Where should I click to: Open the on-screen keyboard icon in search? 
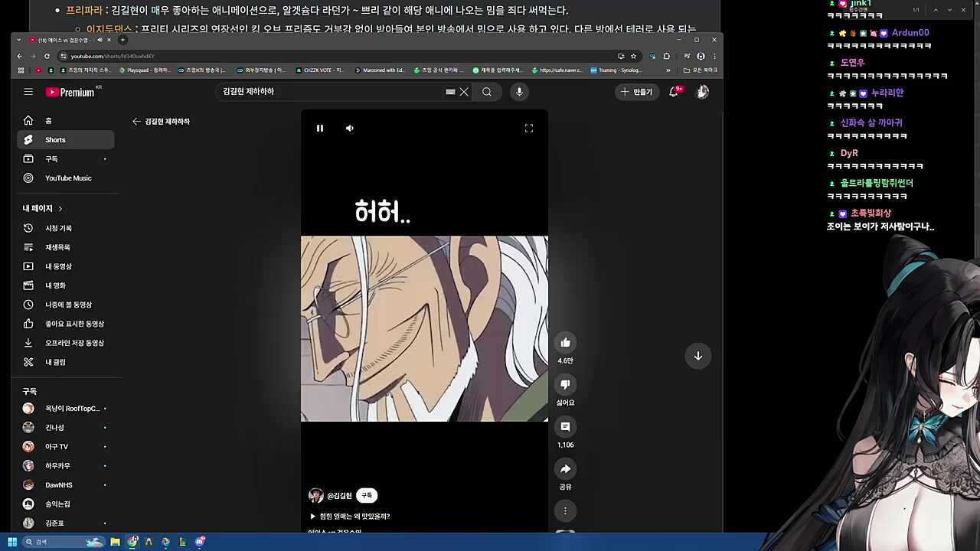450,92
